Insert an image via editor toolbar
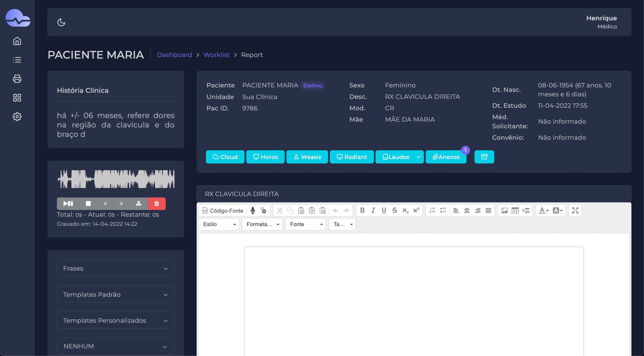 504,210
